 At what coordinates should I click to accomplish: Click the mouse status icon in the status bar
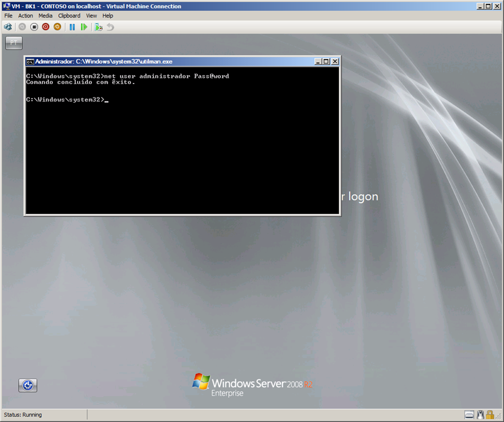pyautogui.click(x=480, y=415)
